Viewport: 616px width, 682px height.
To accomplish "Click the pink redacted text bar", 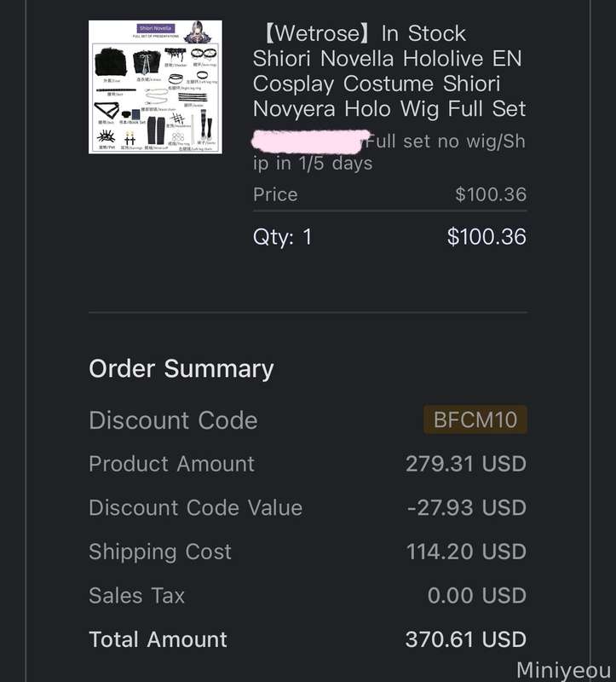I will [x=310, y=142].
